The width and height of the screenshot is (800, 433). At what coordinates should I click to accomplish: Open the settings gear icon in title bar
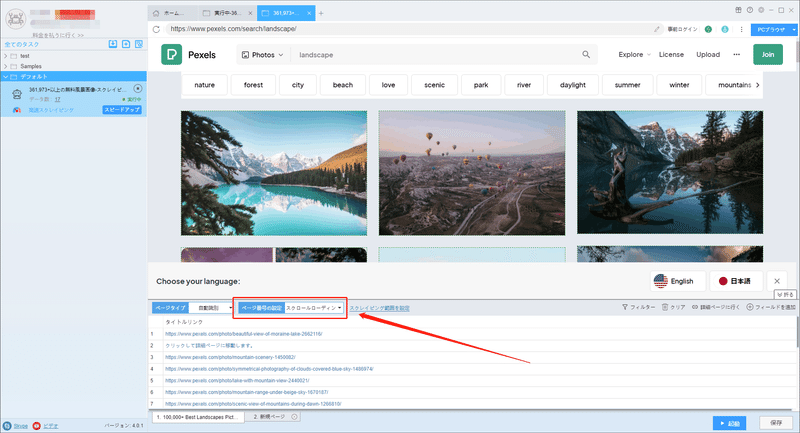click(761, 10)
